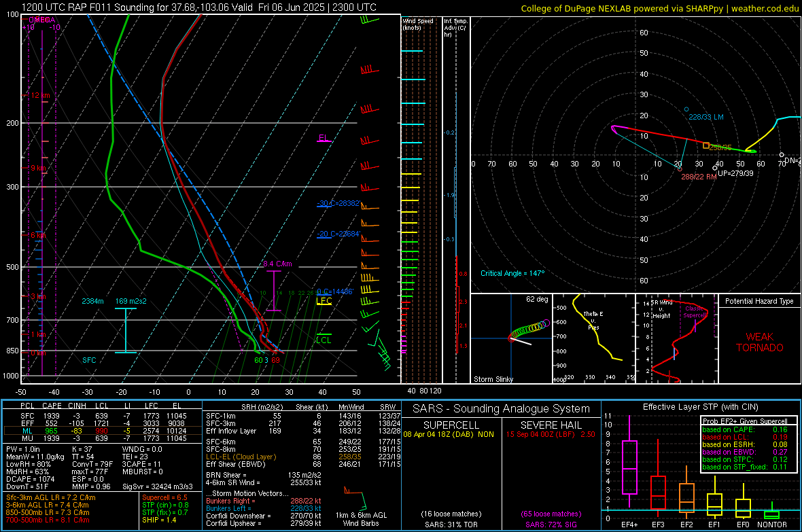Select the highlighted ML parcel row
802x532 pixels.
[x=103, y=431]
